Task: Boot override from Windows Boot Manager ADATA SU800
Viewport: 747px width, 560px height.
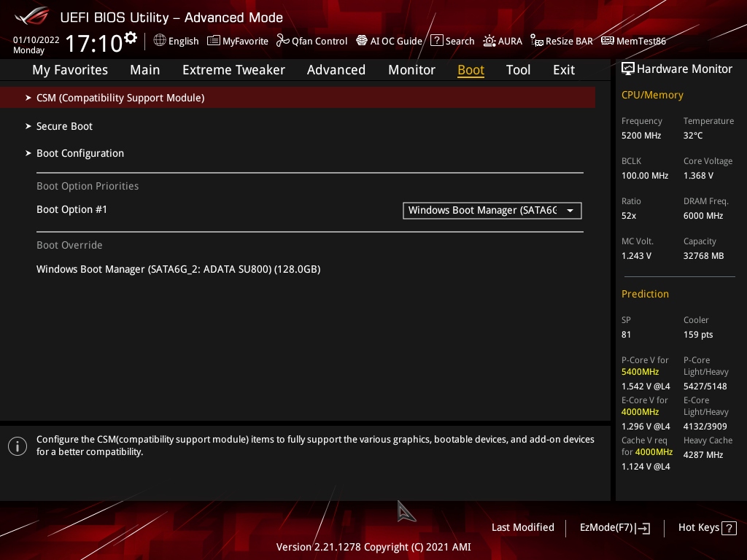Action: point(178,269)
